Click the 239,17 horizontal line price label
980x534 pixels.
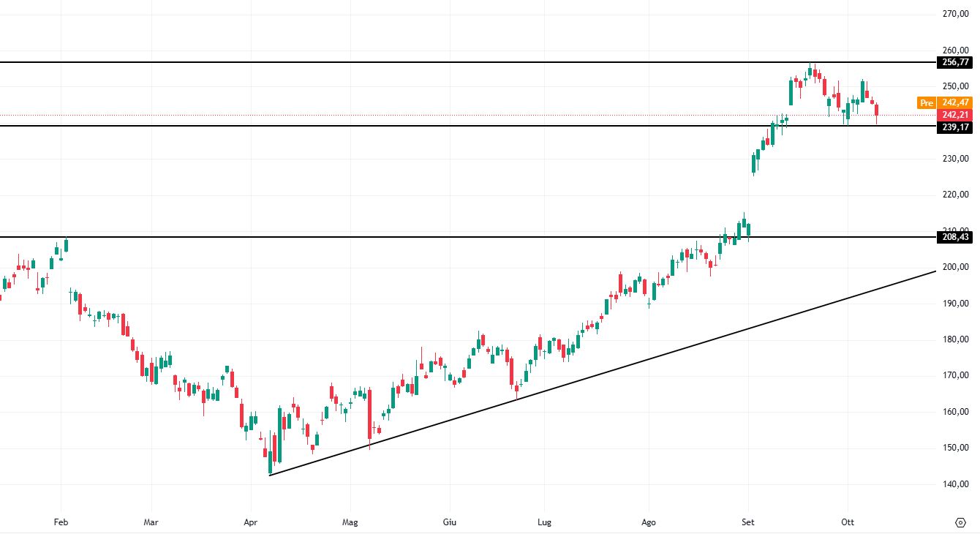[956, 127]
